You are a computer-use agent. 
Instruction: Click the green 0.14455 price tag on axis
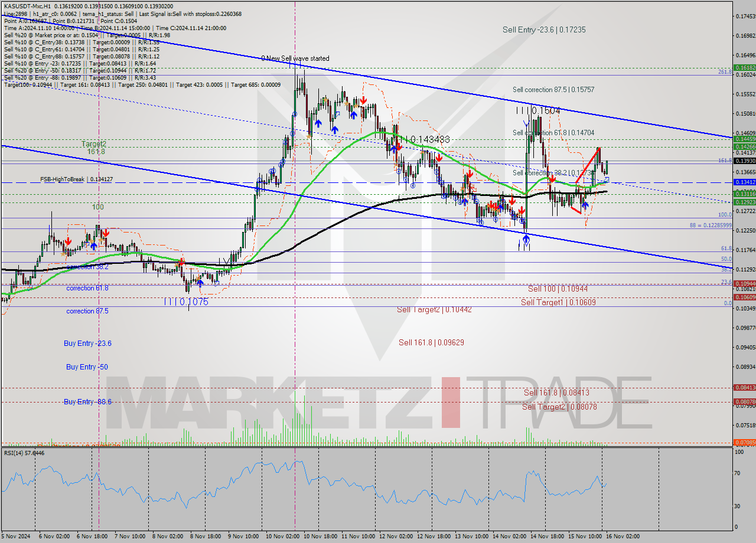(744, 139)
